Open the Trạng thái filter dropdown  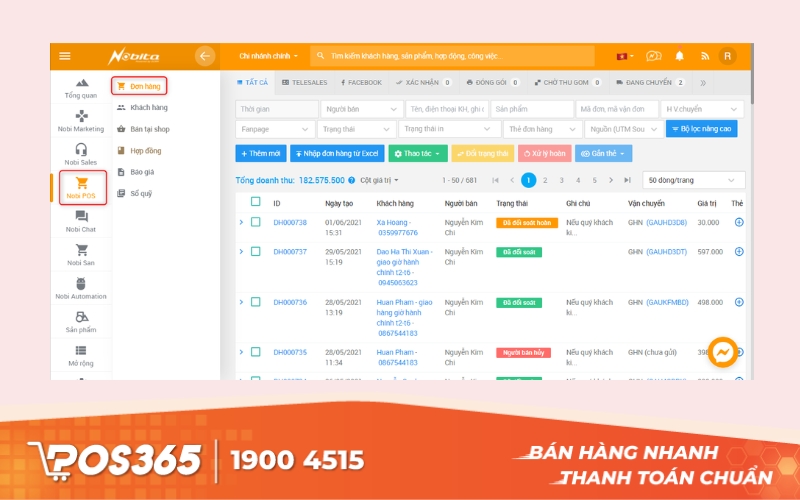click(356, 129)
